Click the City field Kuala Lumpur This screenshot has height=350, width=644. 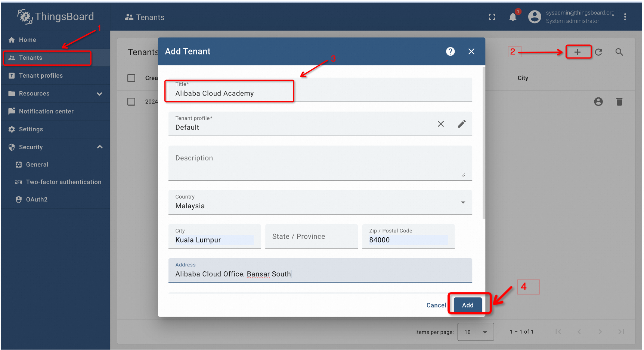[214, 237]
